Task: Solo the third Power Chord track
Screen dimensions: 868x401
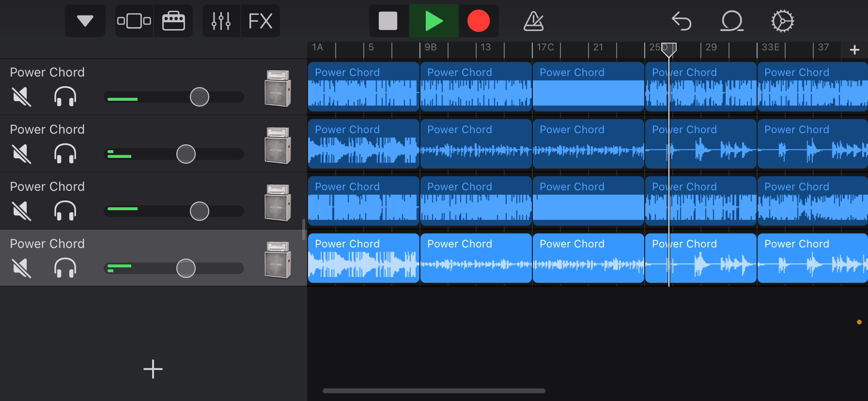Action: (x=65, y=211)
